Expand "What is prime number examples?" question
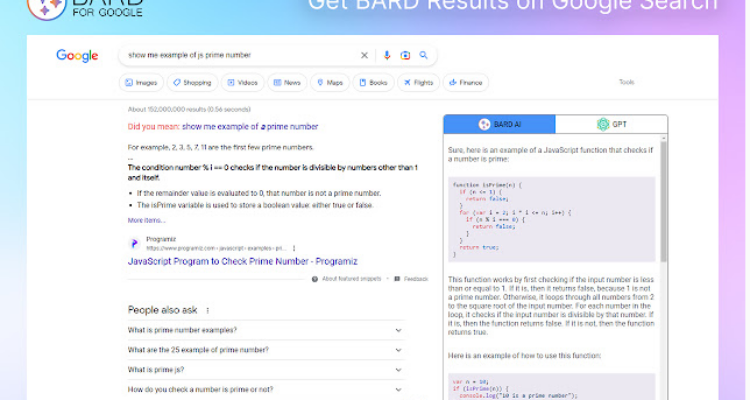 (x=398, y=330)
